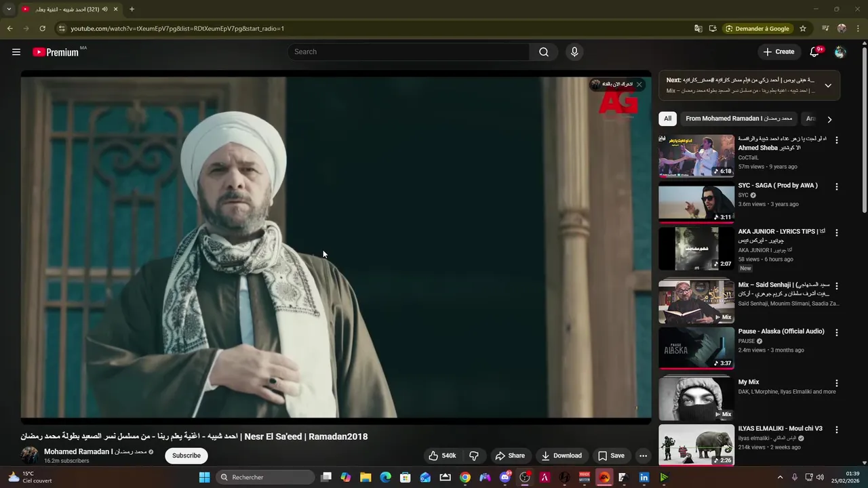Click the search magnifier button
Image resolution: width=868 pixels, height=488 pixels.
pos(544,52)
